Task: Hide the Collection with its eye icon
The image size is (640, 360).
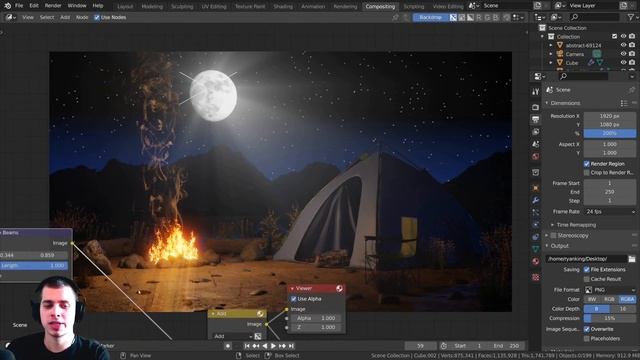Action: (623, 36)
